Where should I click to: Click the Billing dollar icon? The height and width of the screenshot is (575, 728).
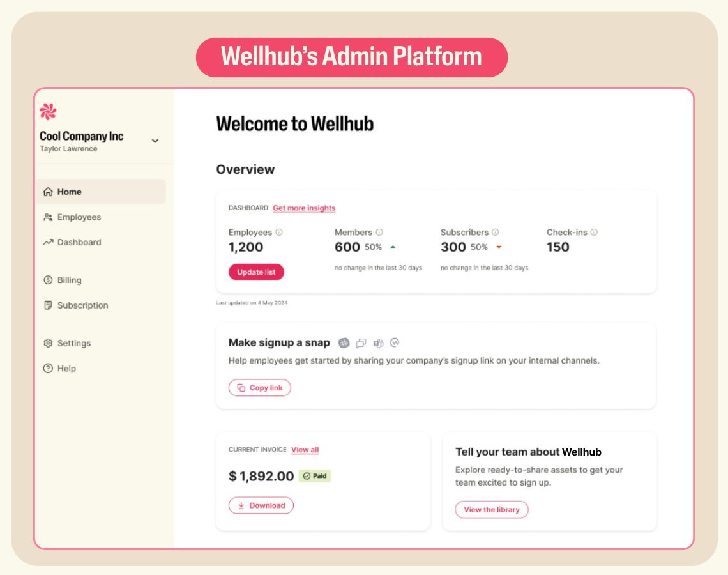[48, 280]
